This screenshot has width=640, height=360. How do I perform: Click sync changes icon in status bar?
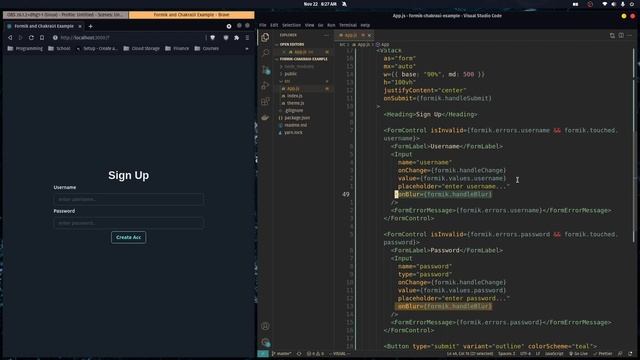click(x=299, y=353)
